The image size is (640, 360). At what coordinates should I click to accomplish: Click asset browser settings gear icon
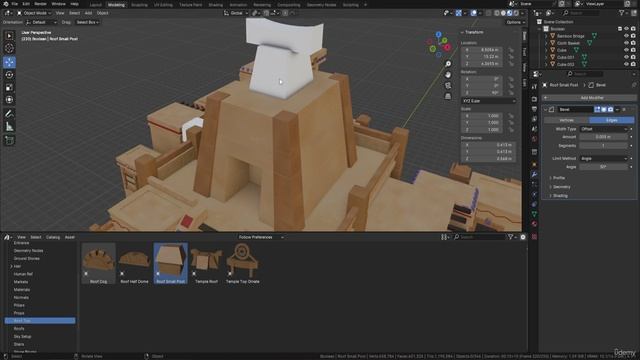click(x=523, y=237)
